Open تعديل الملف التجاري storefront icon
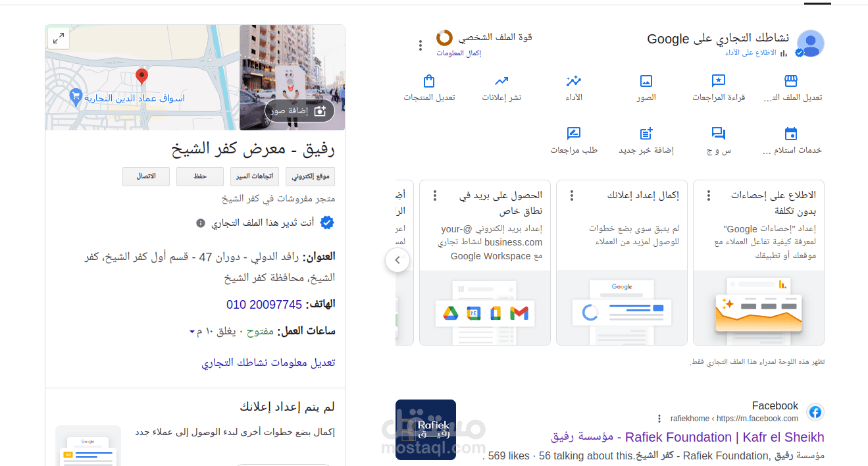 (x=791, y=81)
